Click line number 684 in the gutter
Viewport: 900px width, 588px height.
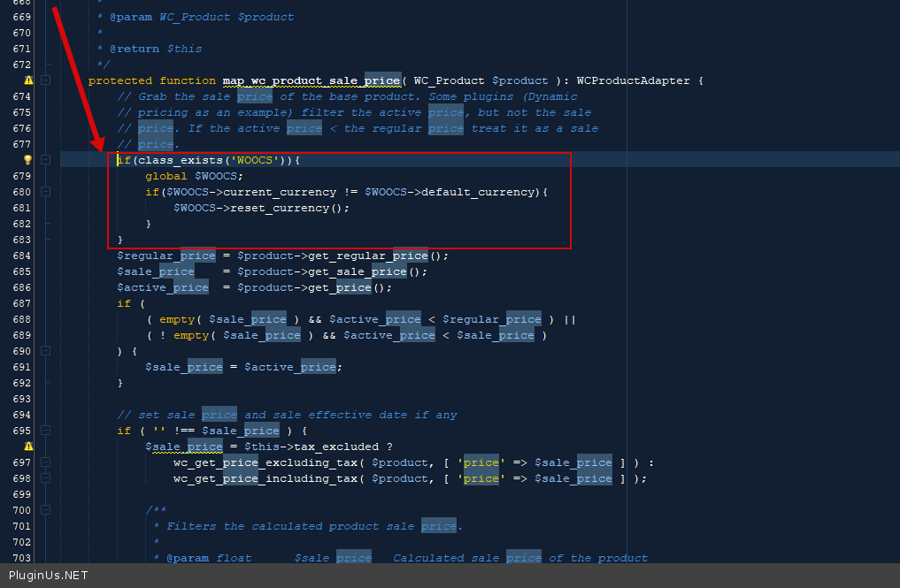[22, 256]
